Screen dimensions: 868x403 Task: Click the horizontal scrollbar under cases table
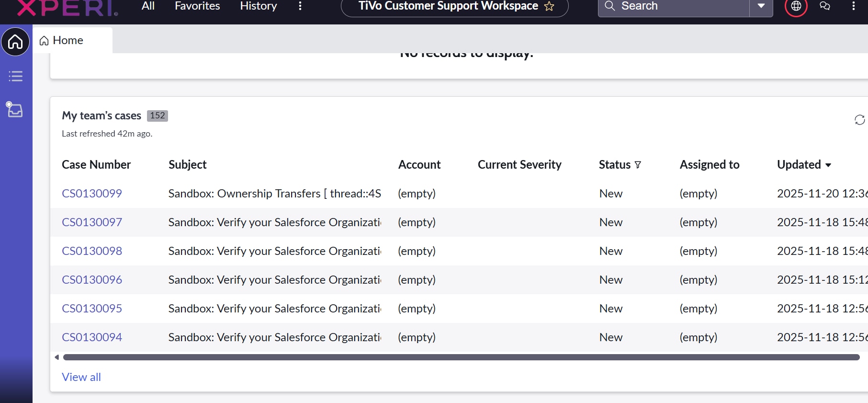pos(462,357)
